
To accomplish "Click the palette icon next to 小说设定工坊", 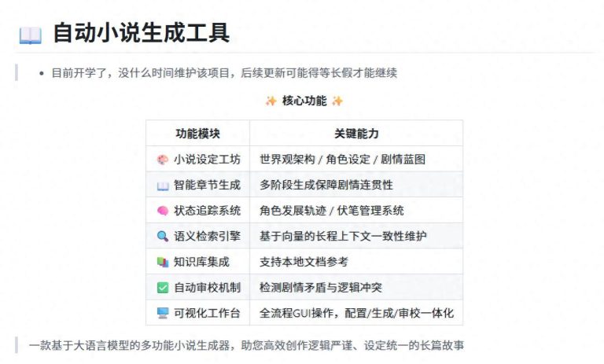I will [163, 160].
